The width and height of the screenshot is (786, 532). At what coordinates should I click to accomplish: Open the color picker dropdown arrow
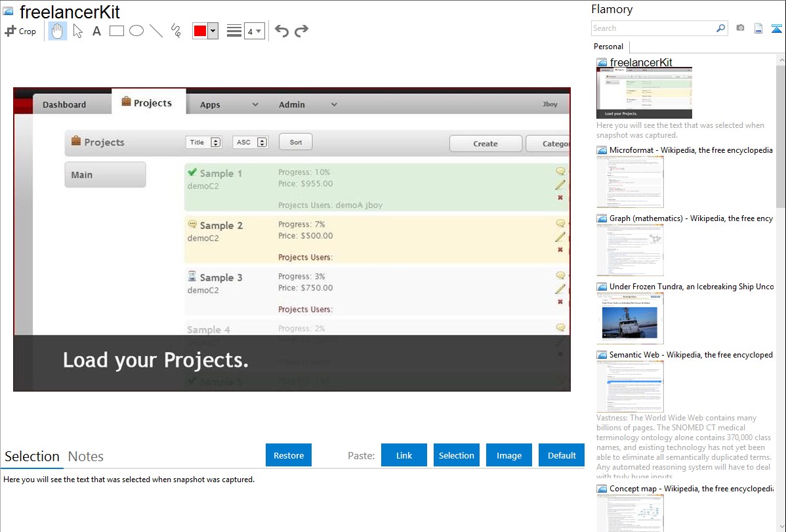[x=213, y=31]
